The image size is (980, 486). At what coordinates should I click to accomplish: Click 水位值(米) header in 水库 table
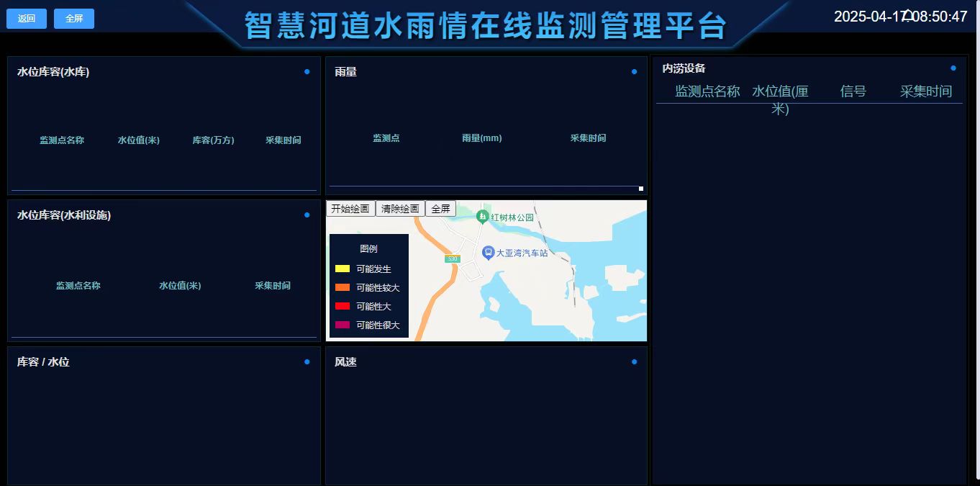(139, 140)
